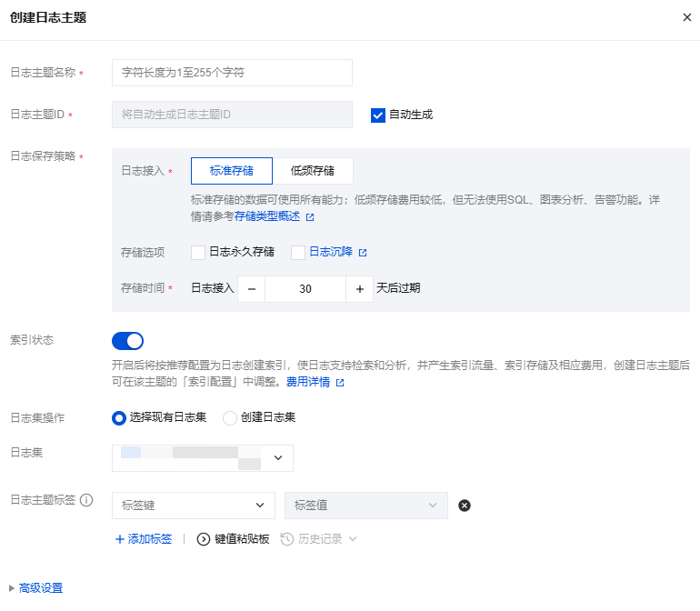
Task: Click the external link icon next to 日志沉降
Action: tap(363, 253)
